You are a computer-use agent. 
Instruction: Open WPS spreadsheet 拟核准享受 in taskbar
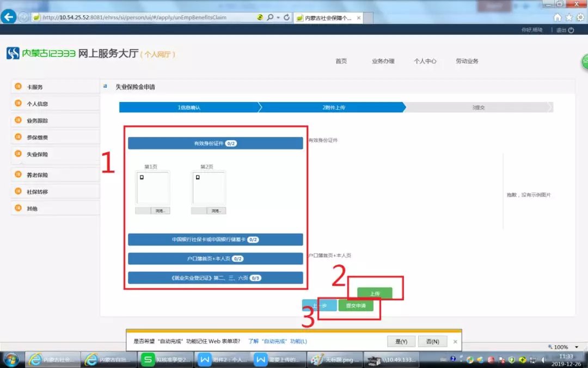[x=166, y=360]
